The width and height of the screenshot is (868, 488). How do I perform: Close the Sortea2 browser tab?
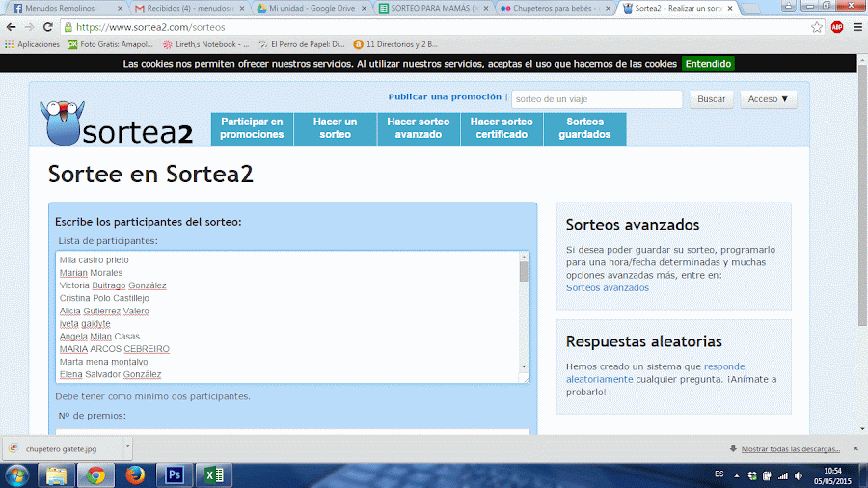pos(730,9)
